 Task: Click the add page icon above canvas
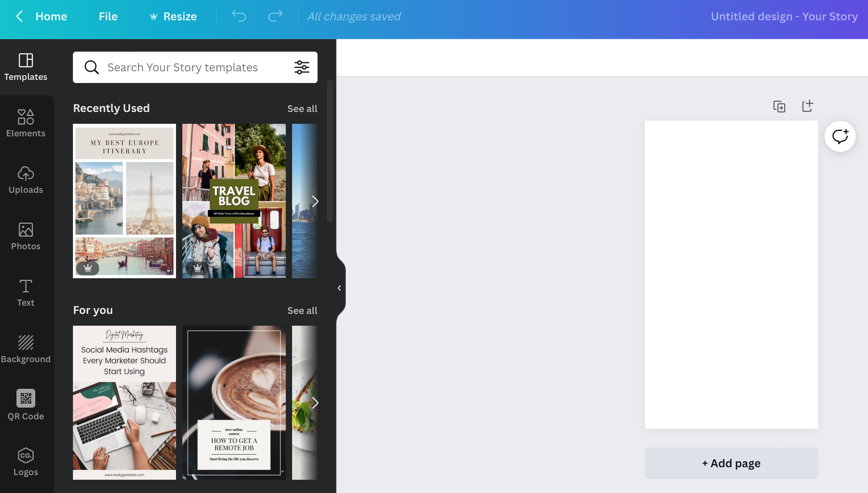pyautogui.click(x=807, y=106)
